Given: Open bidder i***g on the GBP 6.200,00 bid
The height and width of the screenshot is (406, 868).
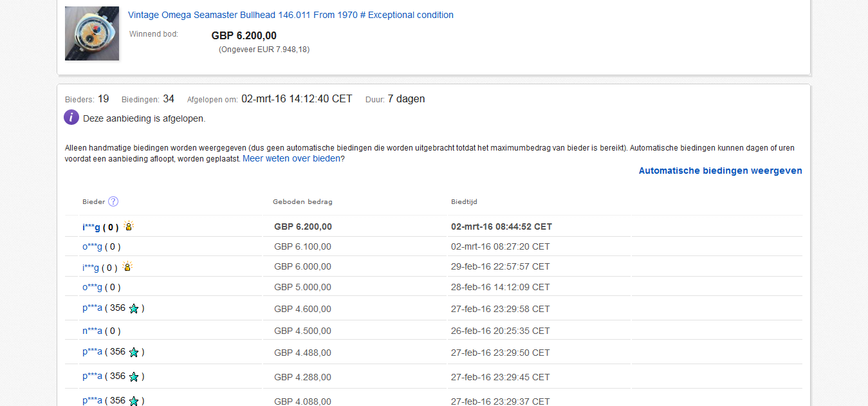Looking at the screenshot, I should (x=91, y=227).
